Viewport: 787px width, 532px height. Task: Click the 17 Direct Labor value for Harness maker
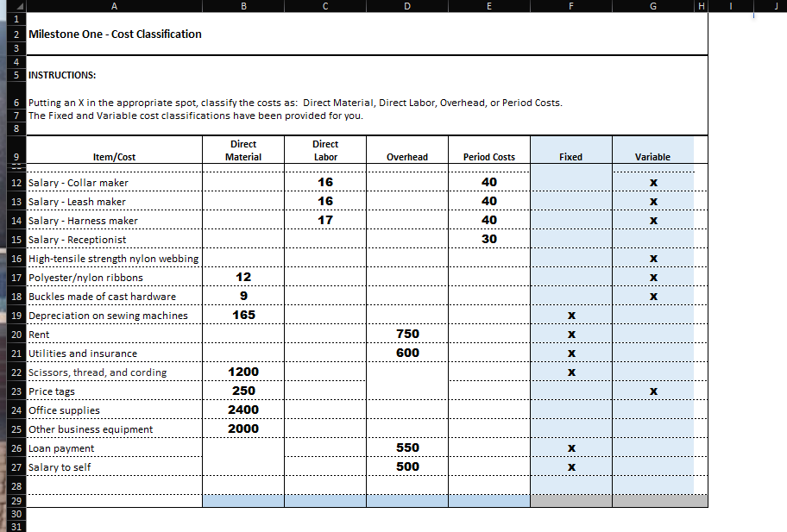pos(324,220)
